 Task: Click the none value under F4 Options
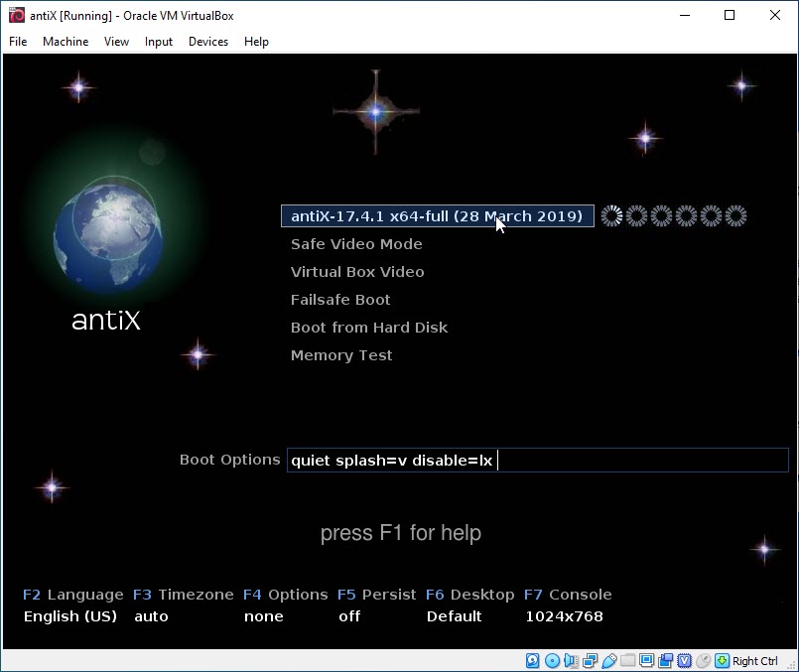pyautogui.click(x=263, y=616)
